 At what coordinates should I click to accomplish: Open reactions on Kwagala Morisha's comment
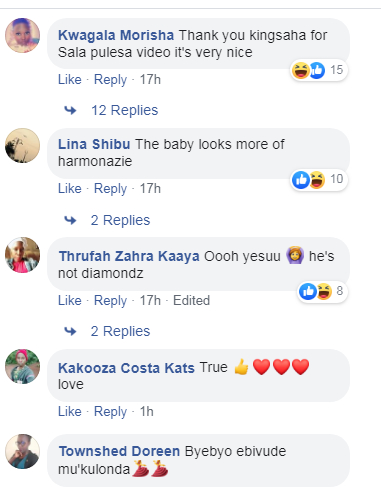pyautogui.click(x=319, y=70)
